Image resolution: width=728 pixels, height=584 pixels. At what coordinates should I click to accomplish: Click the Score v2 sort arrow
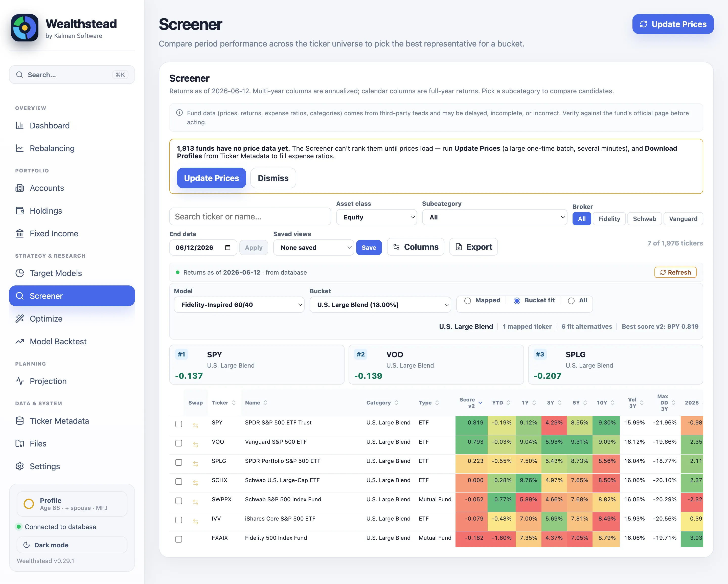click(480, 403)
